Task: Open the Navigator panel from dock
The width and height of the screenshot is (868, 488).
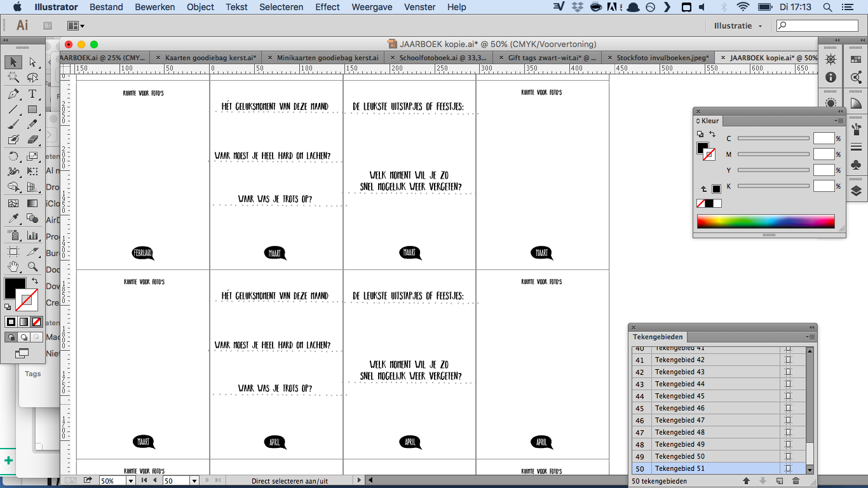Action: [x=831, y=60]
